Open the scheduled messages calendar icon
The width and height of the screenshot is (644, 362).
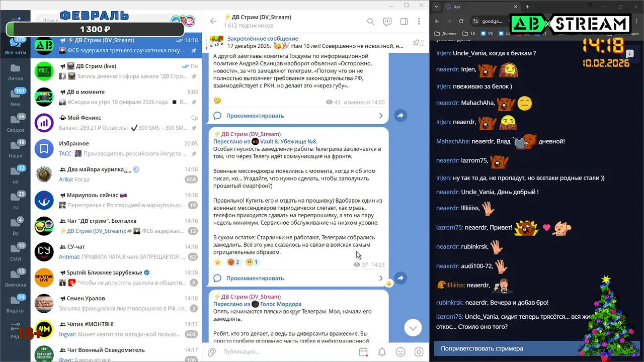point(363,352)
